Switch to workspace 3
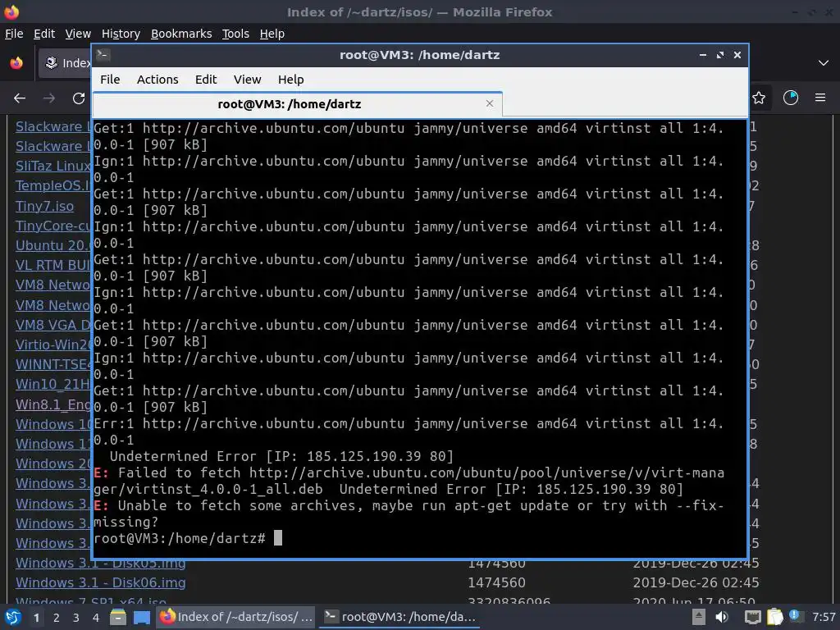840x630 pixels. (x=76, y=618)
